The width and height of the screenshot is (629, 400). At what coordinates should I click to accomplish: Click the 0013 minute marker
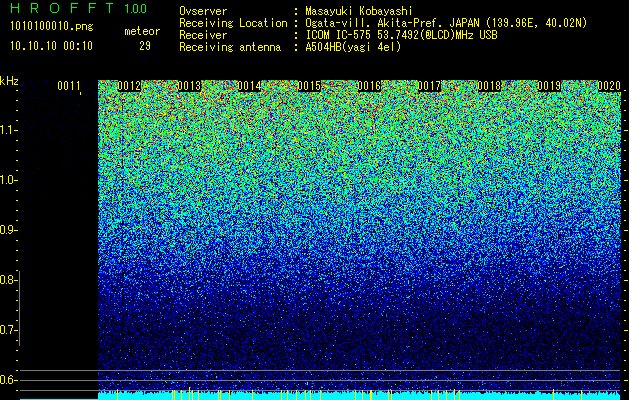[189, 86]
